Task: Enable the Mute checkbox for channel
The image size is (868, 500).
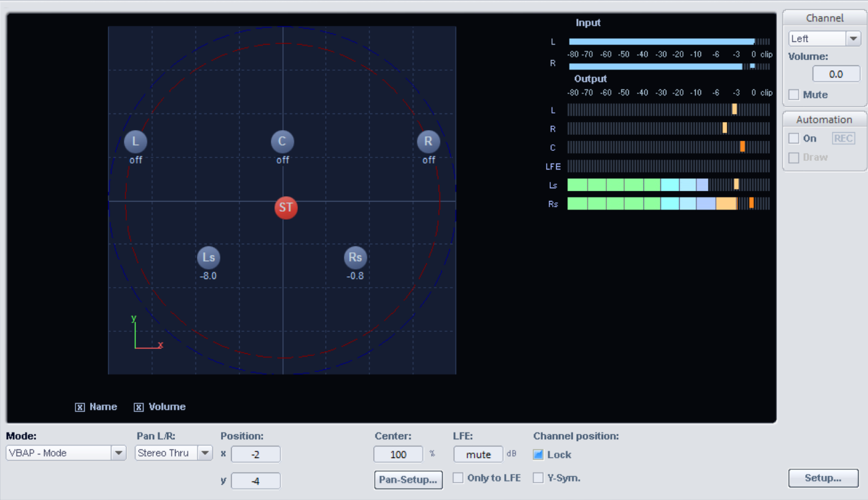Action: pyautogui.click(x=794, y=95)
